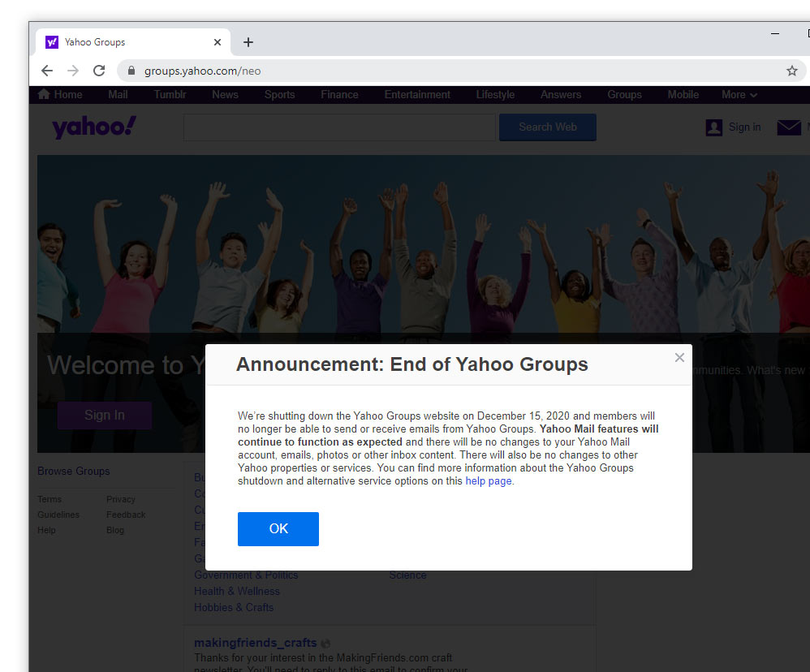Click the browser forward arrow
The width and height of the screenshot is (810, 672).
coord(73,71)
